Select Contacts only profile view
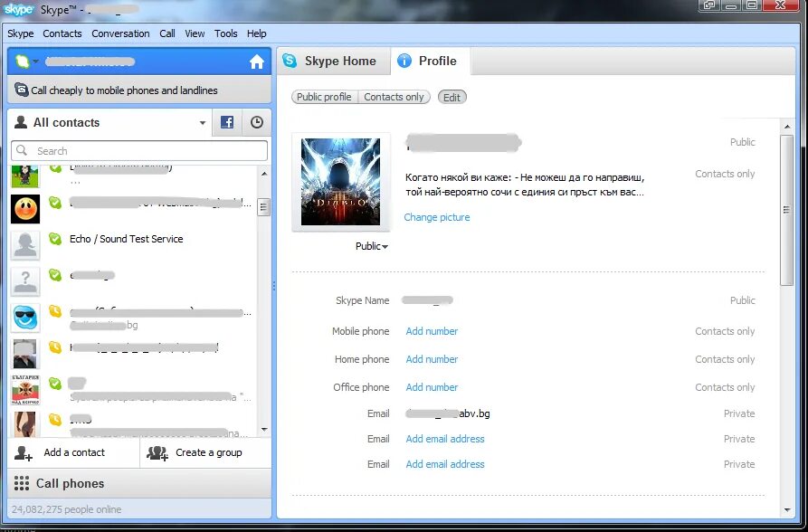Image resolution: width=808 pixels, height=532 pixels. [x=394, y=97]
